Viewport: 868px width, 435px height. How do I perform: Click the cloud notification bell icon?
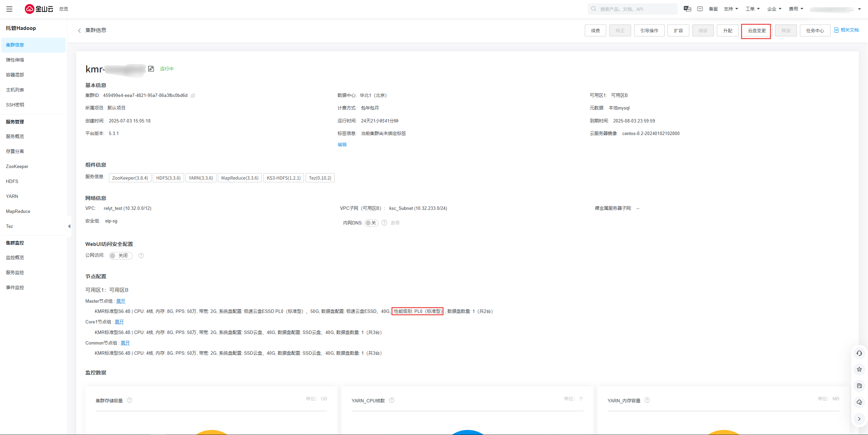[x=859, y=402]
